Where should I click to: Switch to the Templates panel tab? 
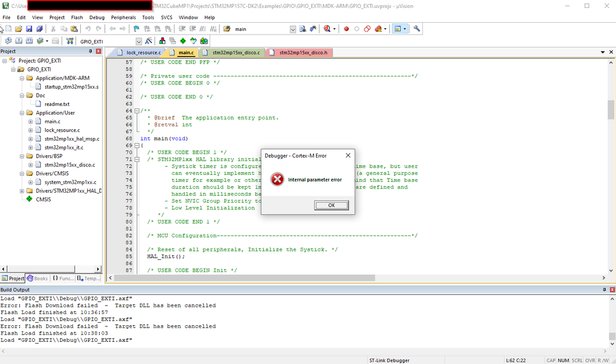coord(89,278)
